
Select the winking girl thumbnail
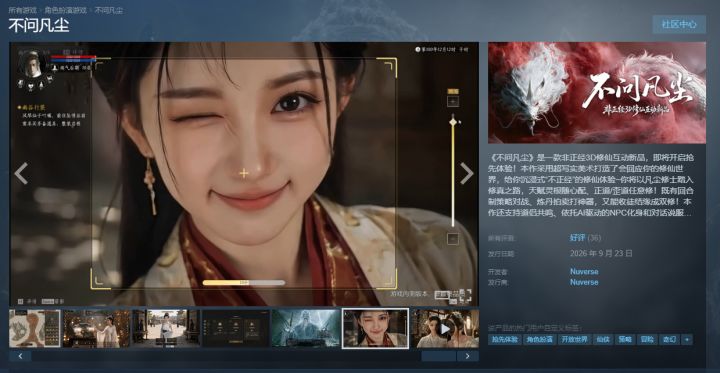click(375, 328)
